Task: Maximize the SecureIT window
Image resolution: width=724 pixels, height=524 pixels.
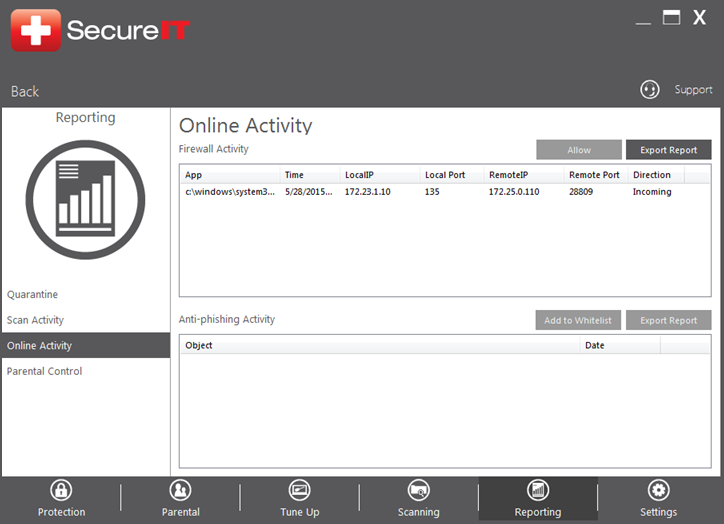Action: 671,18
